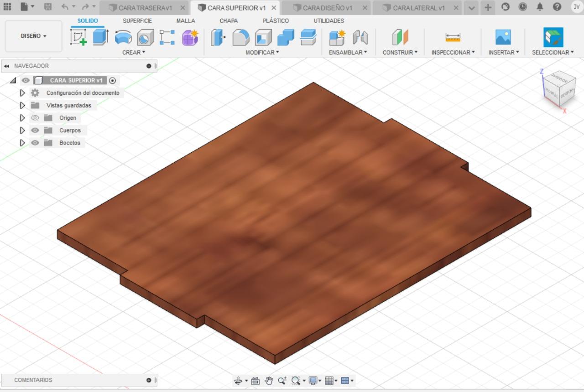584x392 pixels.
Task: Toggle visibility of CARA SUPERIOR v1 component
Action: point(26,80)
